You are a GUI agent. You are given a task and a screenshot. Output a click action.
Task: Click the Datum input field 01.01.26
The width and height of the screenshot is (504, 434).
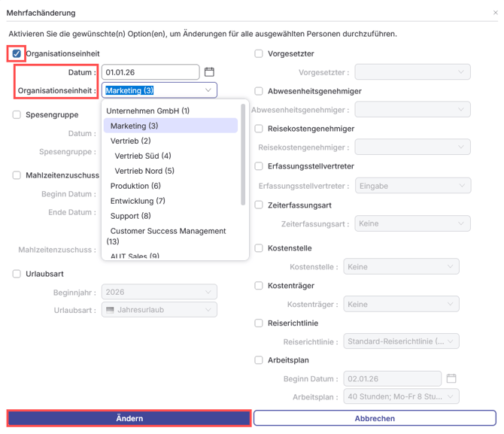point(150,72)
